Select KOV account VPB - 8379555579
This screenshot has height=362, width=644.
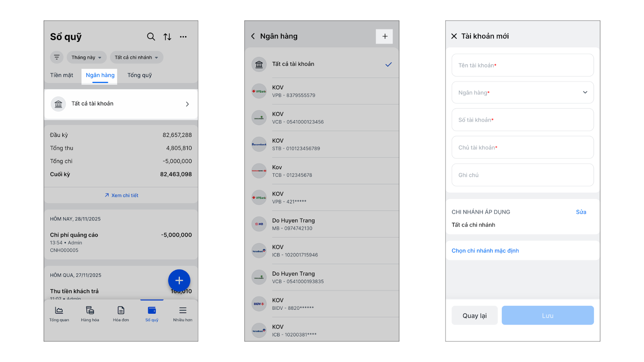point(322,91)
